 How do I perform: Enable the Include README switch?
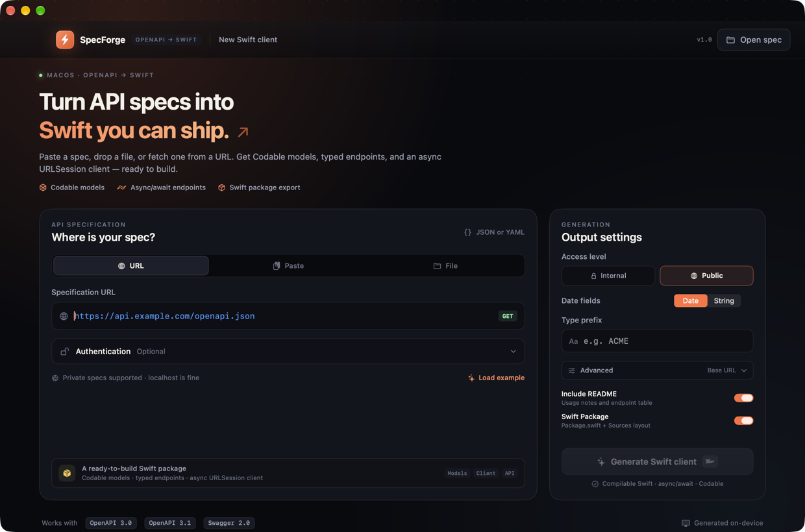coord(744,398)
